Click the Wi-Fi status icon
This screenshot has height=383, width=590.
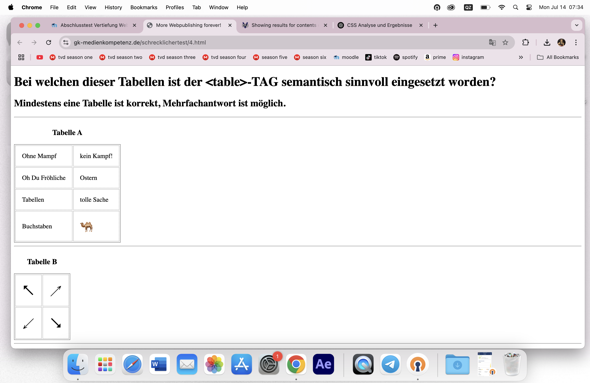(501, 7)
